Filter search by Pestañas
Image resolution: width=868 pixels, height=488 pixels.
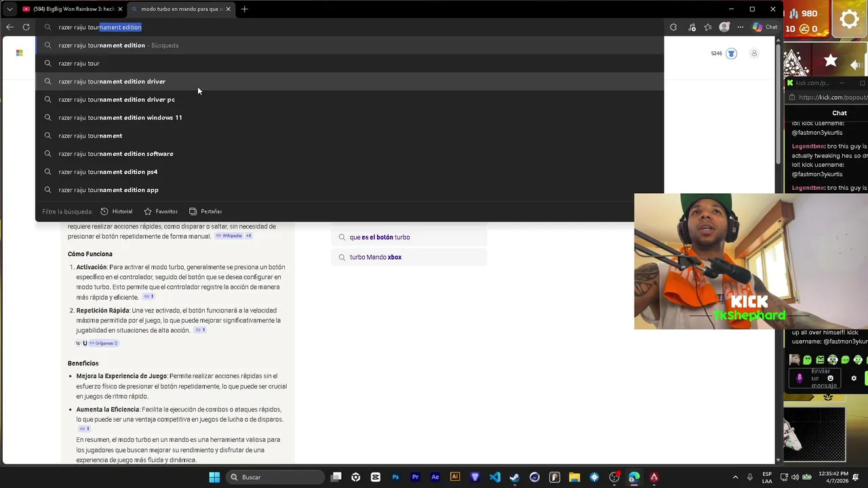[x=205, y=211]
